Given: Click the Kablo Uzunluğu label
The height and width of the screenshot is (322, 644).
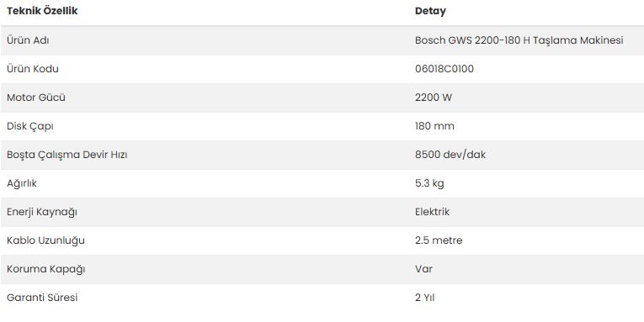Looking at the screenshot, I should pos(45,240).
